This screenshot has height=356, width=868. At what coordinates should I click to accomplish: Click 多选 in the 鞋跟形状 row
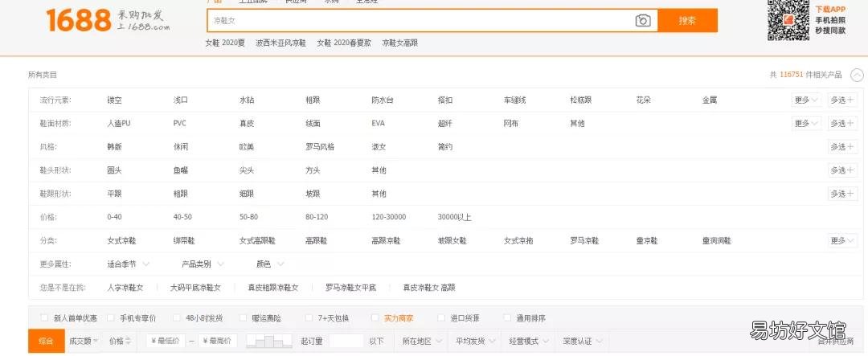coord(842,194)
